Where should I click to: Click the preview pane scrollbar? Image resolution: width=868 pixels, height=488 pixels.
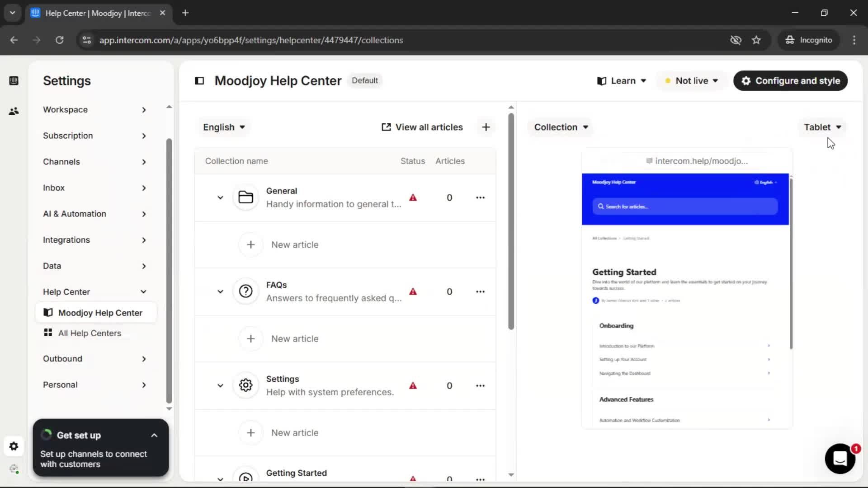(791, 263)
